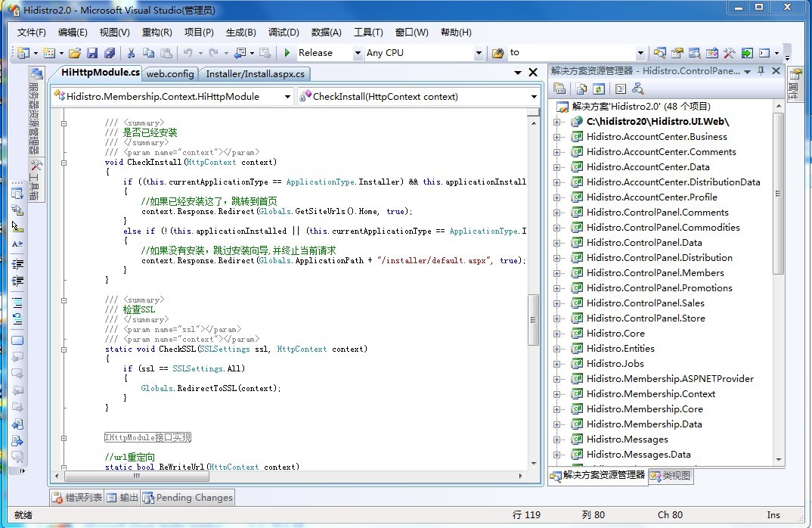Screen dimensions: 812x528
Task: Switch to the Installer/Install.aspx.cs tab
Action: tap(256, 74)
